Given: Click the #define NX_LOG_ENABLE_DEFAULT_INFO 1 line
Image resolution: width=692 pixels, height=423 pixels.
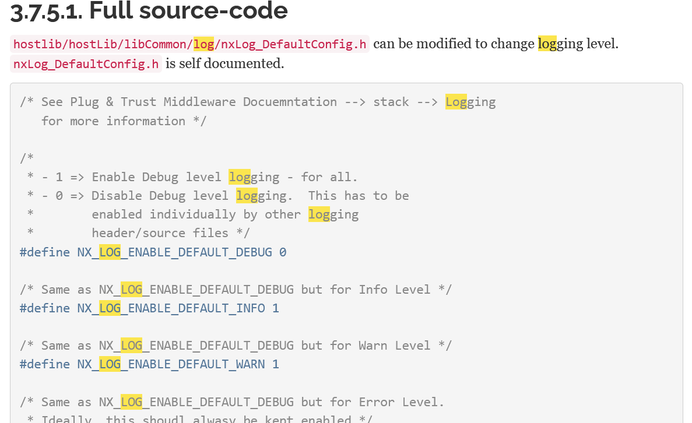Looking at the screenshot, I should 149,308.
